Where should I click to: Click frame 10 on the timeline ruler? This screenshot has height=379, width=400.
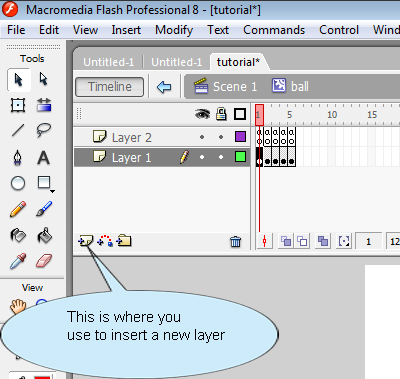click(x=332, y=115)
